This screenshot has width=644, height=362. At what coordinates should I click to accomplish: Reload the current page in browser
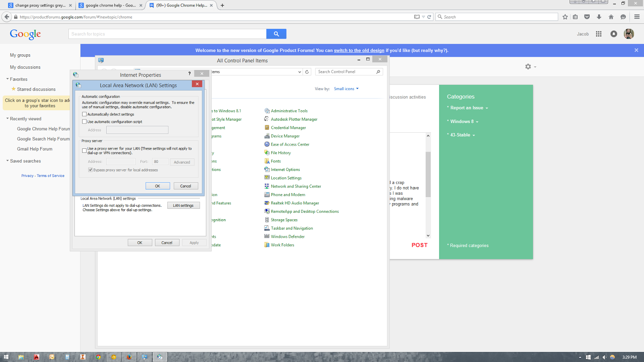click(429, 17)
